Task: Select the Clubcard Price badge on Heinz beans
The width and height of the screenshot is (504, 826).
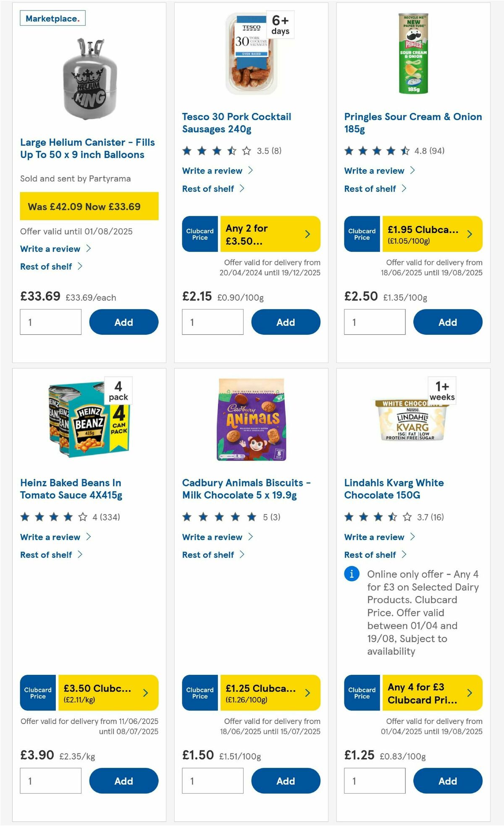Action: [x=37, y=693]
